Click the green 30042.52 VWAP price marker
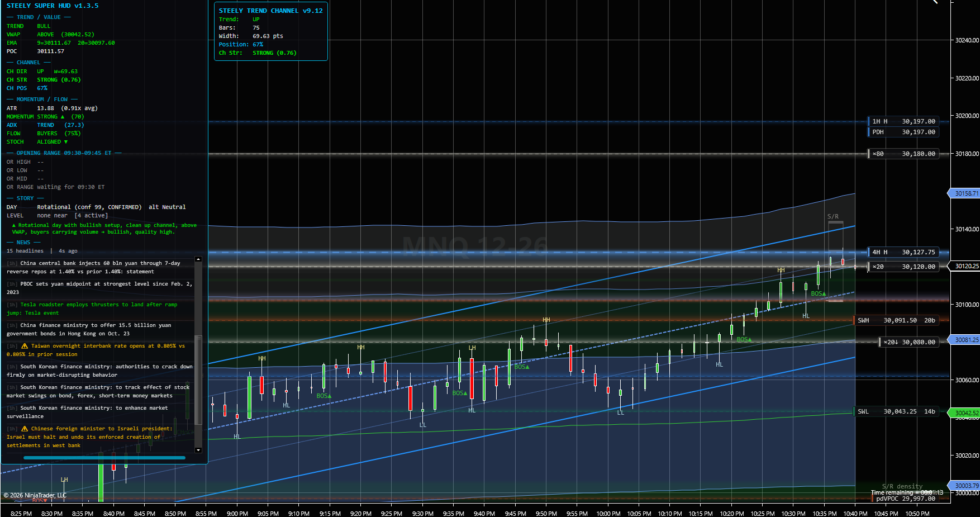The width and height of the screenshot is (980, 517). (964, 413)
